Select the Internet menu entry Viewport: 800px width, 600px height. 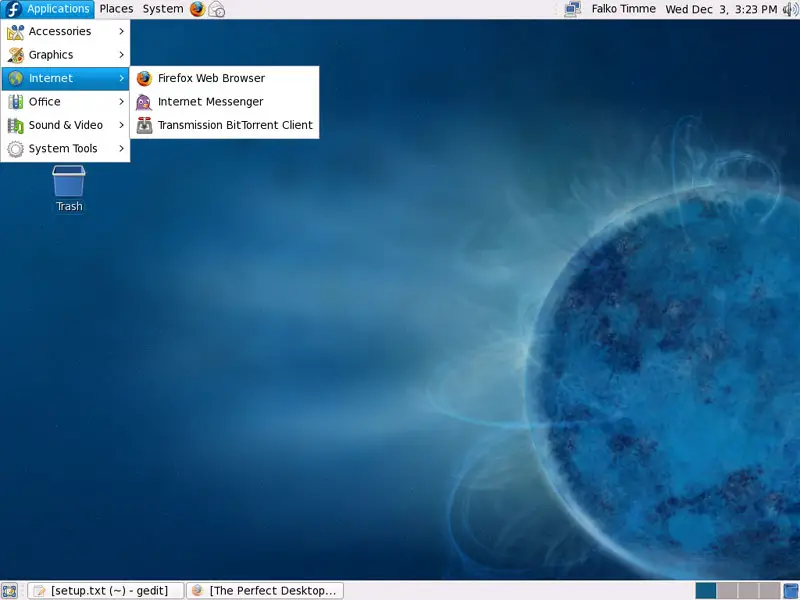click(x=65, y=79)
